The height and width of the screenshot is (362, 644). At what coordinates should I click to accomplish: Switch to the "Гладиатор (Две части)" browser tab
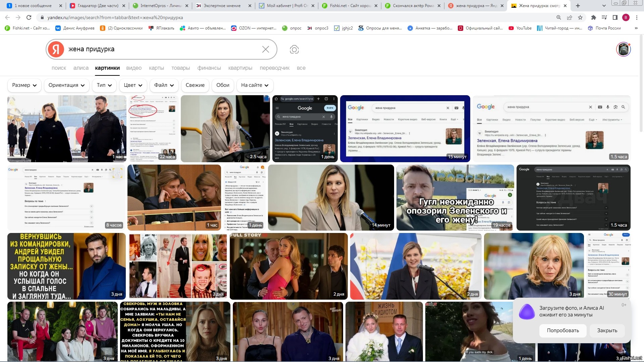pos(98,6)
